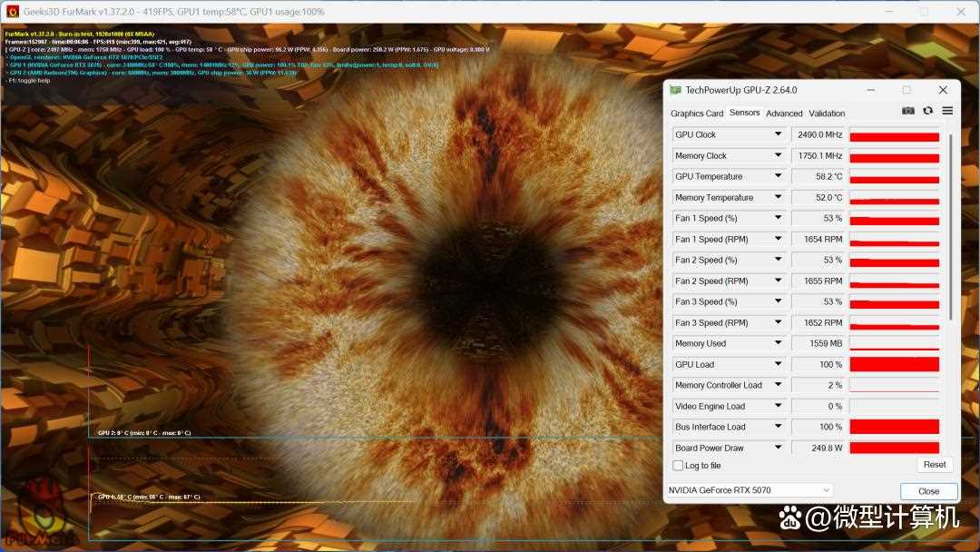Viewport: 980px width, 552px height.
Task: Open the NVIDIA GeForce RTX 5070 selector
Action: point(749,490)
